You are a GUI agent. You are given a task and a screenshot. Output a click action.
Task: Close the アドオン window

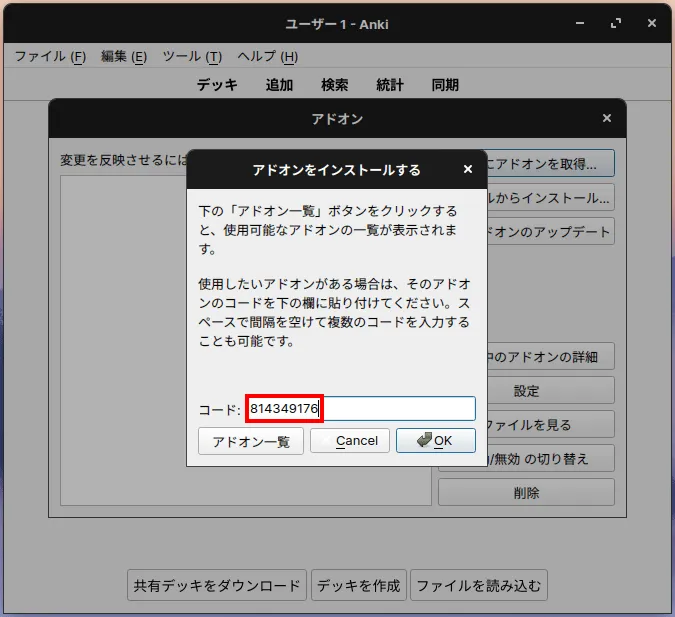607,118
